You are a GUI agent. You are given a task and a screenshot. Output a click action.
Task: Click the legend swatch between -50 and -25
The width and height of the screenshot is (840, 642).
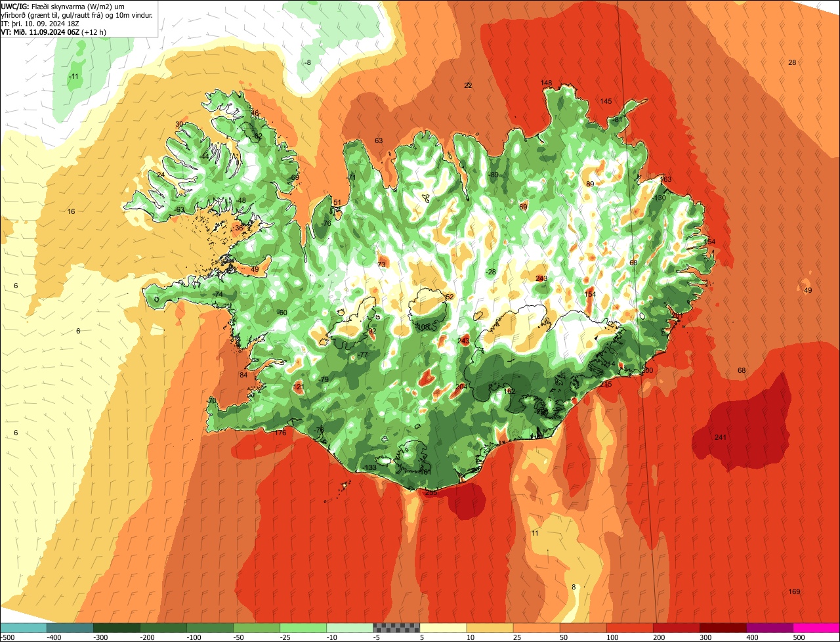click(257, 628)
